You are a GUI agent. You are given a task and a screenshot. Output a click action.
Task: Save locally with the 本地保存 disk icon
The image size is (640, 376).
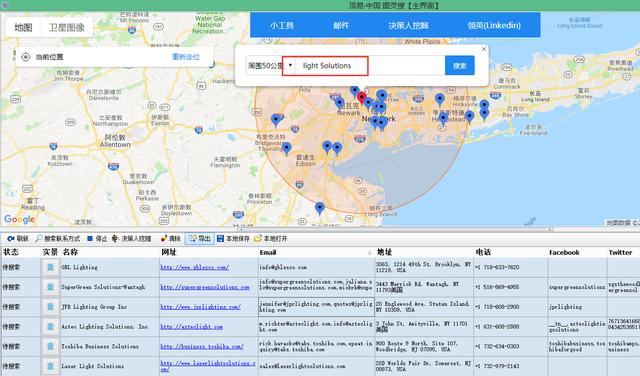point(220,238)
